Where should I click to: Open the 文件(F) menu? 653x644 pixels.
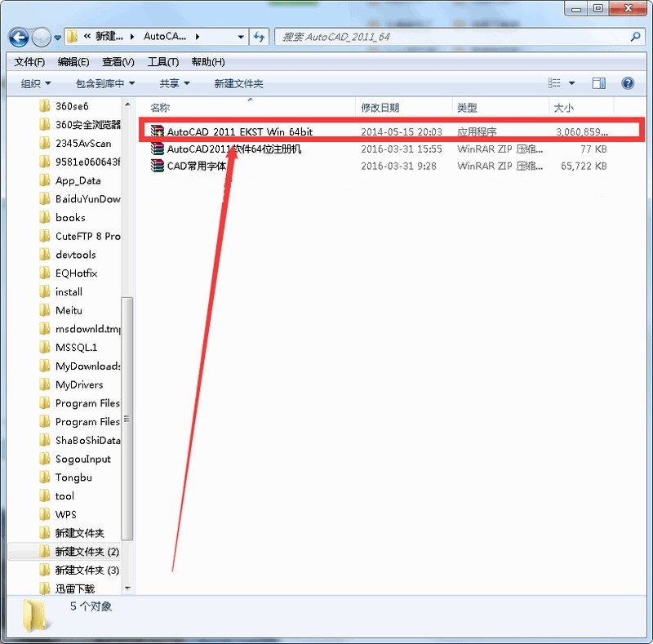click(29, 62)
